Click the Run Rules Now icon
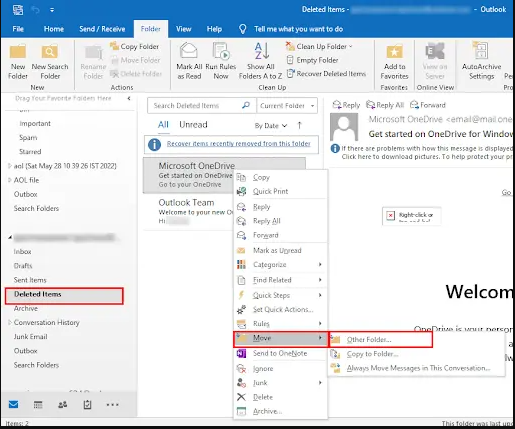 point(221,51)
